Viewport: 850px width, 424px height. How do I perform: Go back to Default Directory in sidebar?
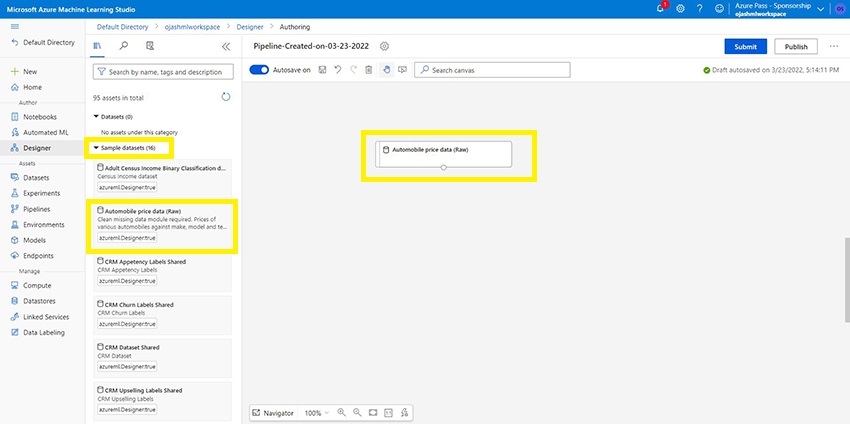[43, 42]
